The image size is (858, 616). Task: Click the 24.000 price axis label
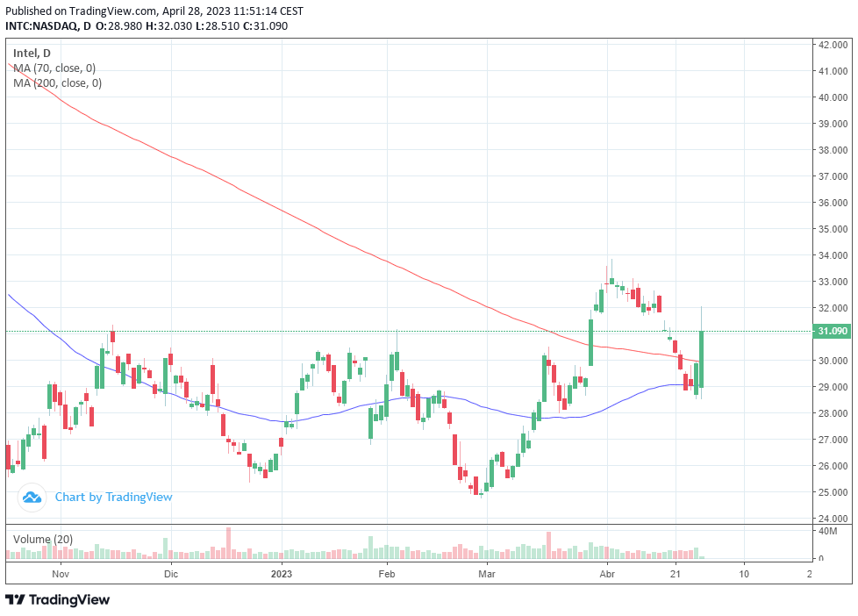tap(833, 519)
